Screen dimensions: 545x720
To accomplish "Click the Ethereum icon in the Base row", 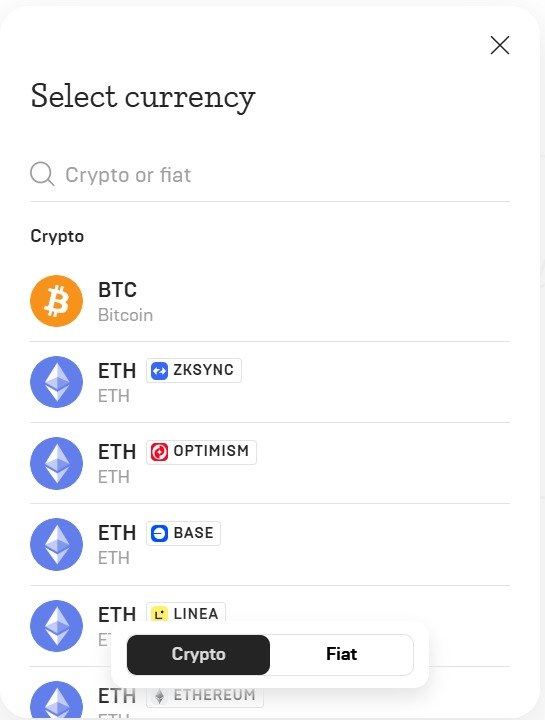I will pyautogui.click(x=56, y=545).
